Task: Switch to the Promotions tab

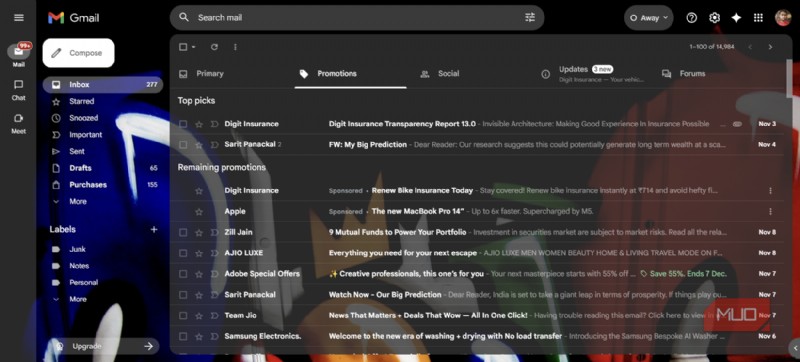Action: click(351, 74)
